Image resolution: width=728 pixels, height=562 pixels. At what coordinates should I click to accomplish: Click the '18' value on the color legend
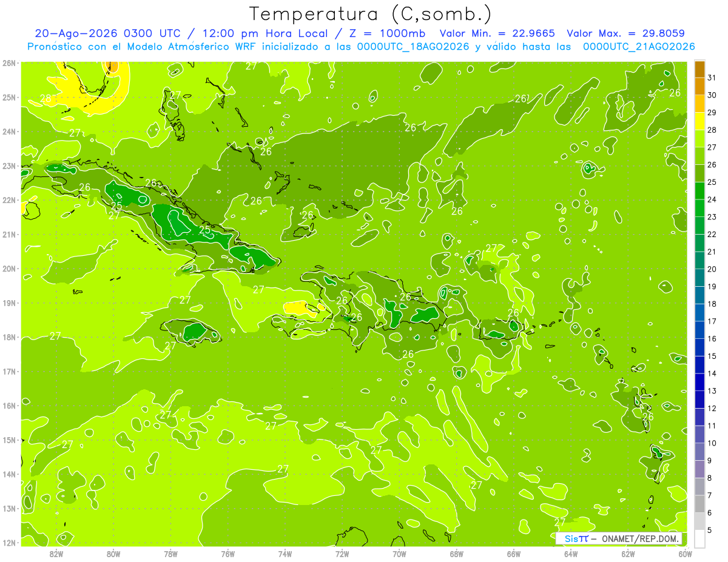(x=712, y=304)
